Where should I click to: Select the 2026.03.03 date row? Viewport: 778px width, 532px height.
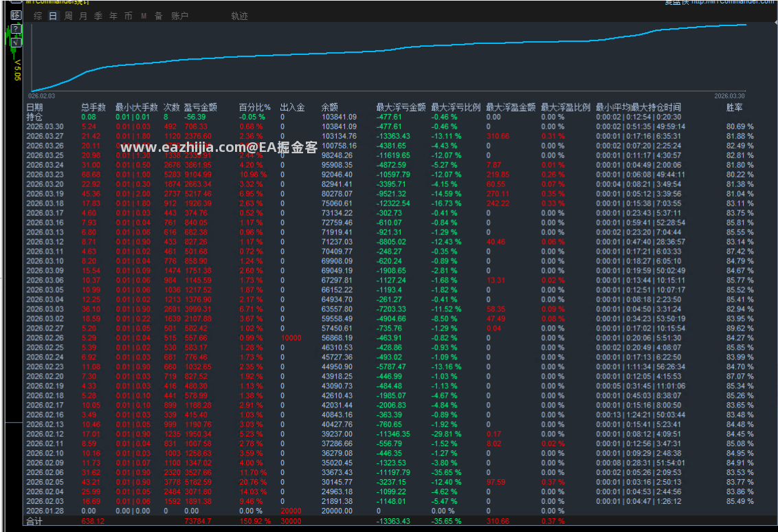click(x=390, y=309)
